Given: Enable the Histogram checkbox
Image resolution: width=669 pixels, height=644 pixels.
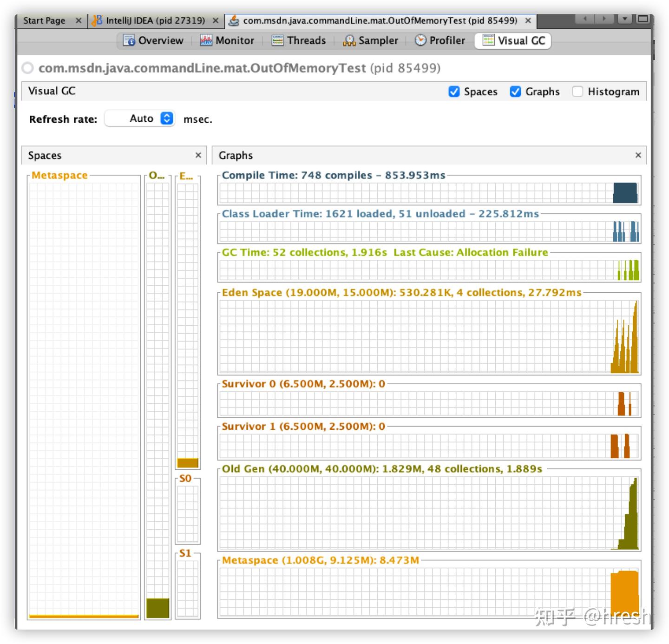Looking at the screenshot, I should point(577,92).
